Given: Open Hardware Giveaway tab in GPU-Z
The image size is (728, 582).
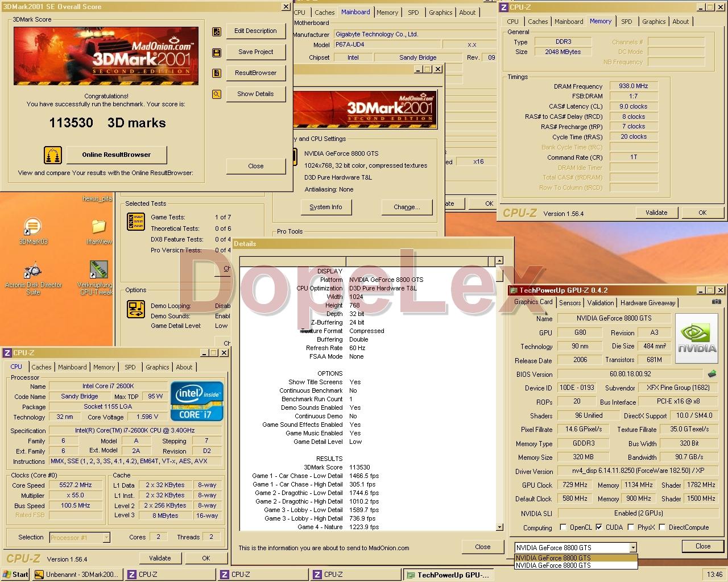Looking at the screenshot, I should (648, 303).
